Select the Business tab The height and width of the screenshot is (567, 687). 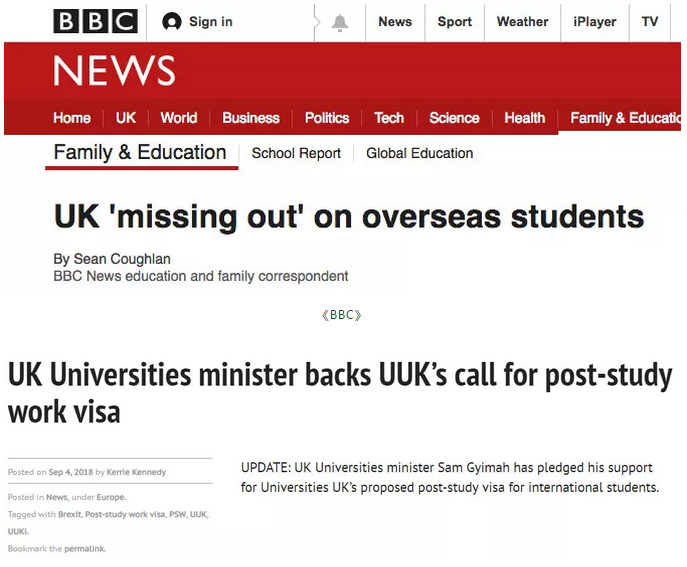(251, 118)
